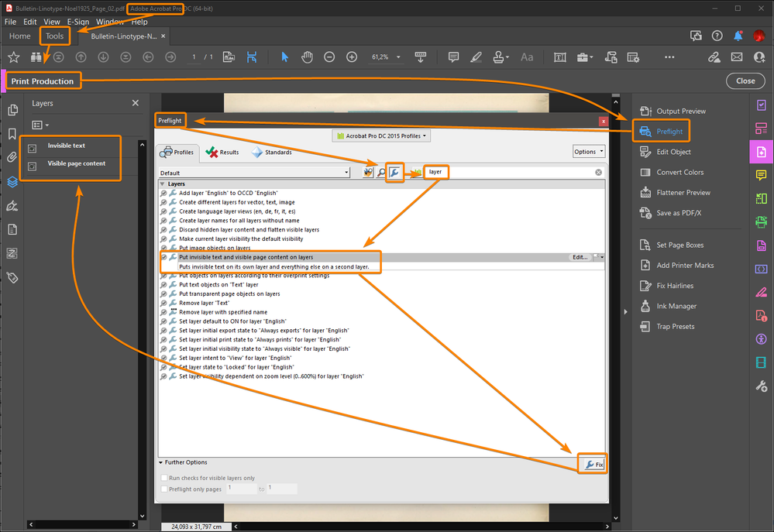Switch to the Home tab

pos(19,36)
